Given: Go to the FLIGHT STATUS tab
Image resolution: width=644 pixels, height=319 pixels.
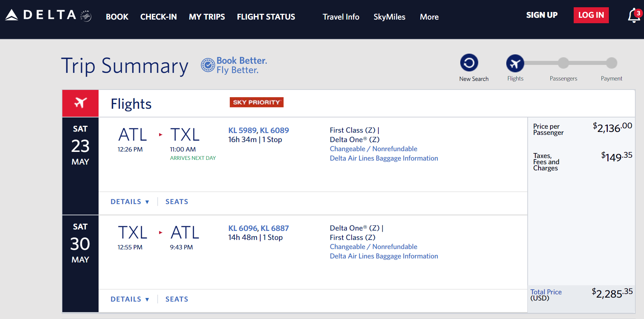Looking at the screenshot, I should [266, 17].
